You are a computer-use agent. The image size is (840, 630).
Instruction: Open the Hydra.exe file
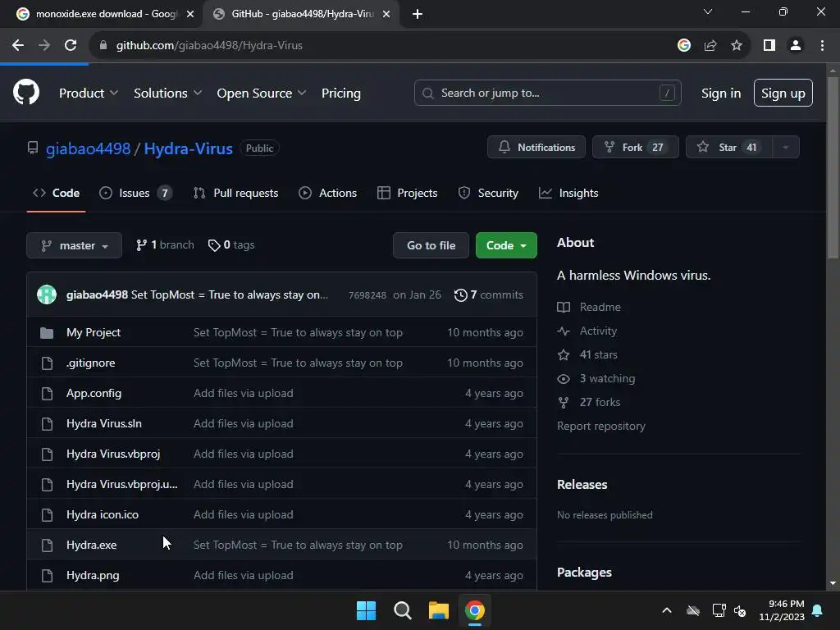tap(92, 546)
